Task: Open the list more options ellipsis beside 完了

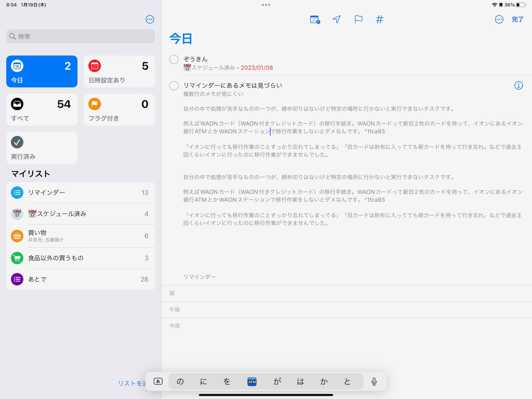Action: (x=499, y=19)
